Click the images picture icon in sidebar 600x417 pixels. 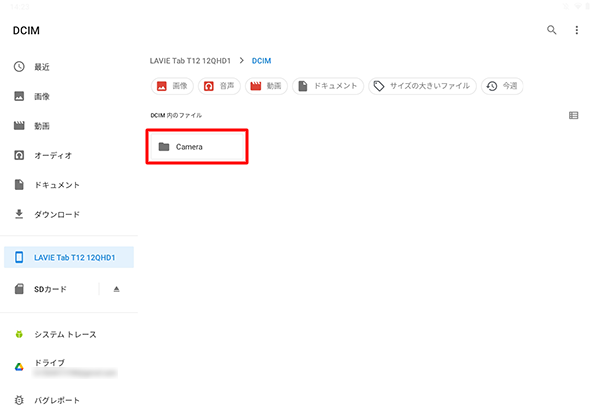point(19,96)
